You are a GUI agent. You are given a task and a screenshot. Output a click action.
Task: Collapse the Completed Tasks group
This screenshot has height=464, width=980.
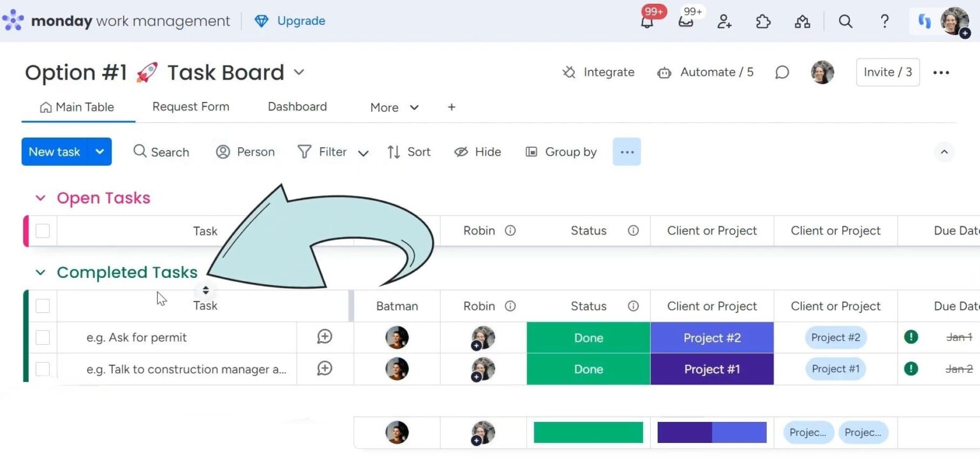40,272
